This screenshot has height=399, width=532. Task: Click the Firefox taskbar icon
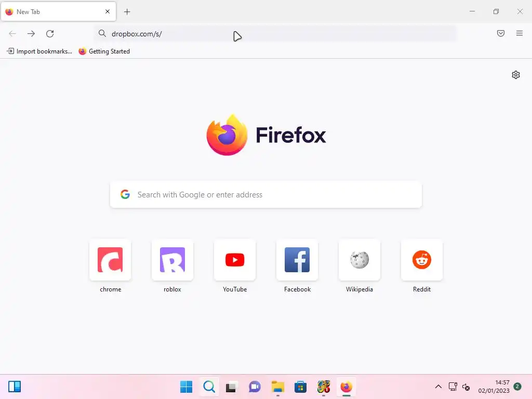346,387
